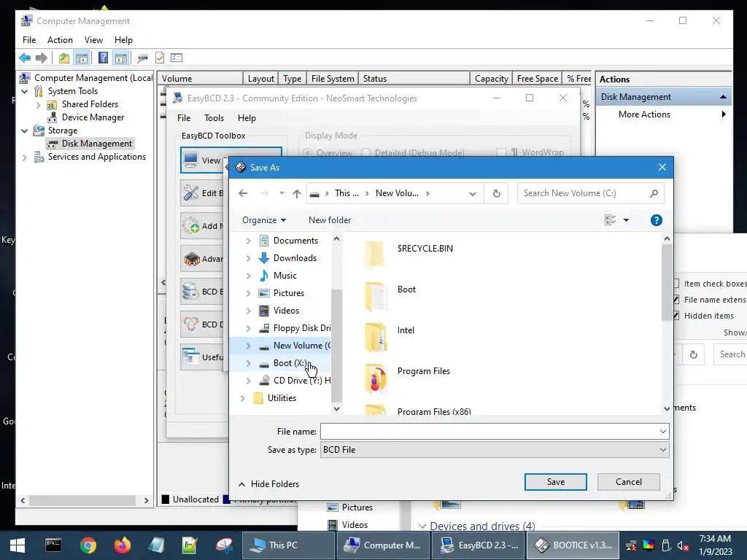Click New folder in Save As
The height and width of the screenshot is (560, 747).
[x=330, y=220]
